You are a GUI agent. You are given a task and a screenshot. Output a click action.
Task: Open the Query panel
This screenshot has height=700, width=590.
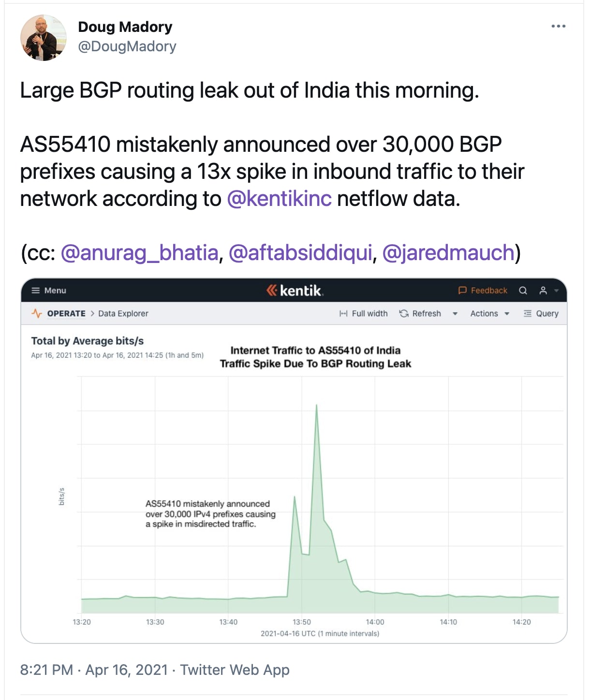coord(541,313)
